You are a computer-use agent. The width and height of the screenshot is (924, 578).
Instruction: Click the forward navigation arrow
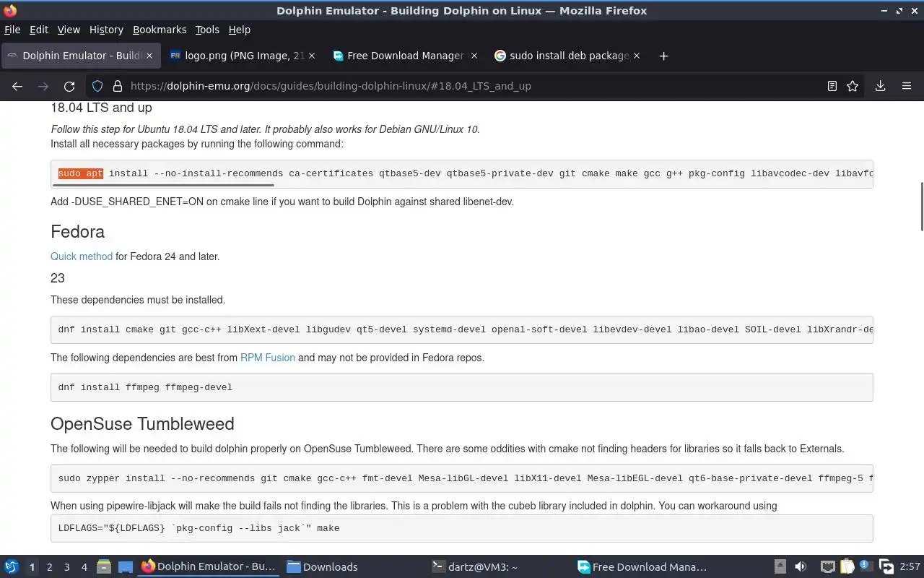point(43,86)
